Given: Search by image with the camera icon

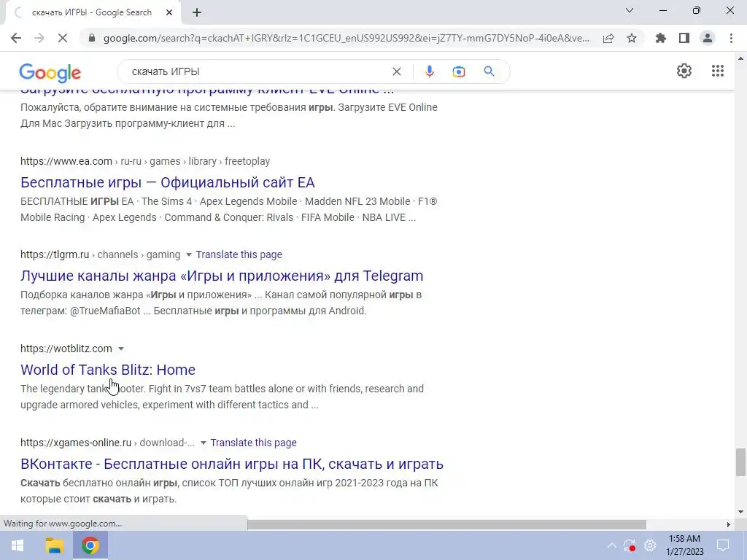Looking at the screenshot, I should 458,71.
